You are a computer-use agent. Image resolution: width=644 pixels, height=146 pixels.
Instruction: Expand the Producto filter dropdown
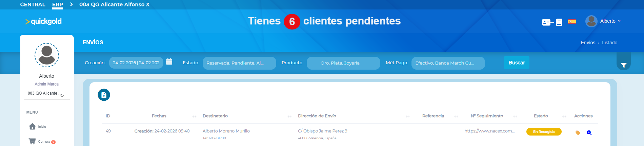(343, 63)
